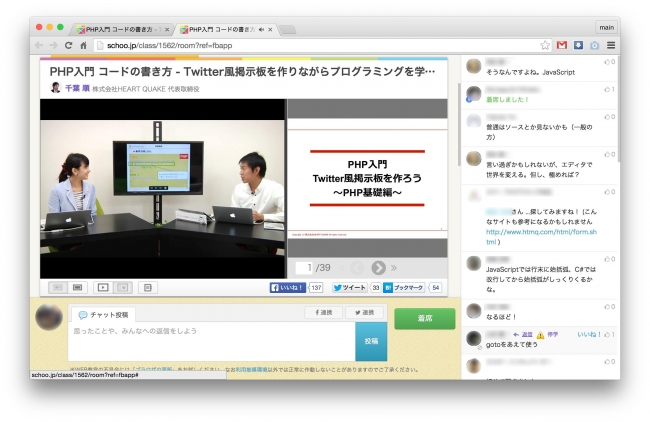Image resolution: width=650 pixels, height=422 pixels.
Task: Click the Hatena ブックマーク button
Action: coord(404,288)
